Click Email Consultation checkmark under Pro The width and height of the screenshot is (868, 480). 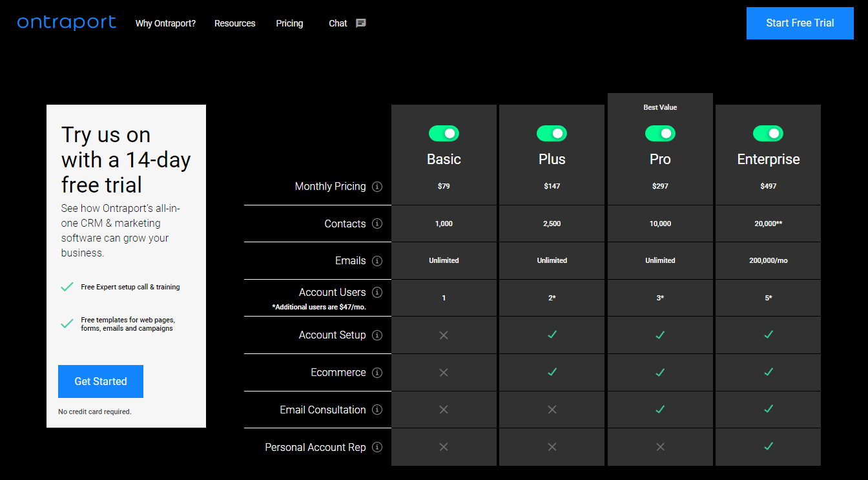(660, 409)
